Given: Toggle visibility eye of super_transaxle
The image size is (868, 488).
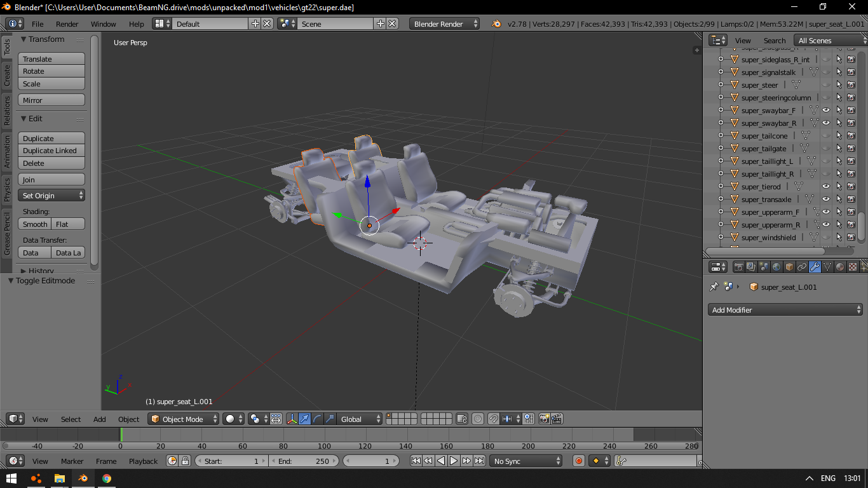Looking at the screenshot, I should (x=826, y=199).
